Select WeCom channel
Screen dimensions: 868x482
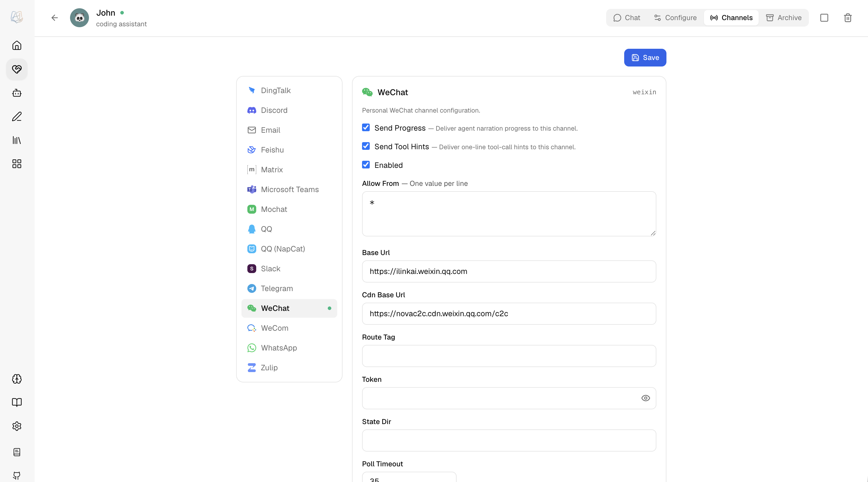pyautogui.click(x=289, y=328)
